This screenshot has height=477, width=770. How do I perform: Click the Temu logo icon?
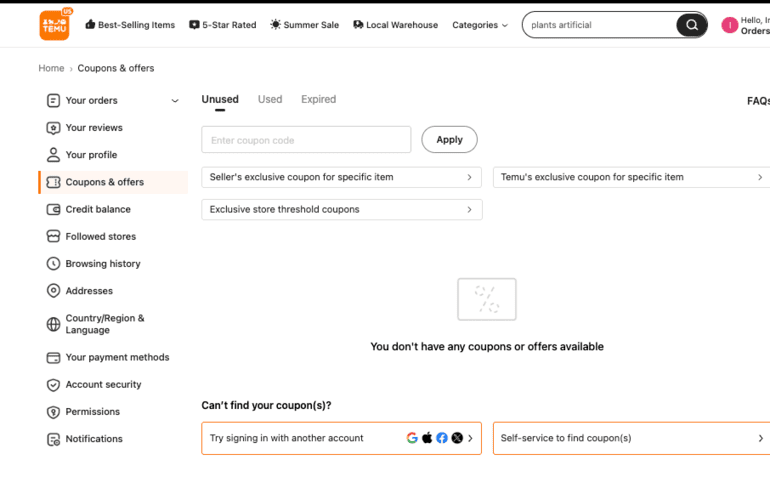pyautogui.click(x=55, y=25)
